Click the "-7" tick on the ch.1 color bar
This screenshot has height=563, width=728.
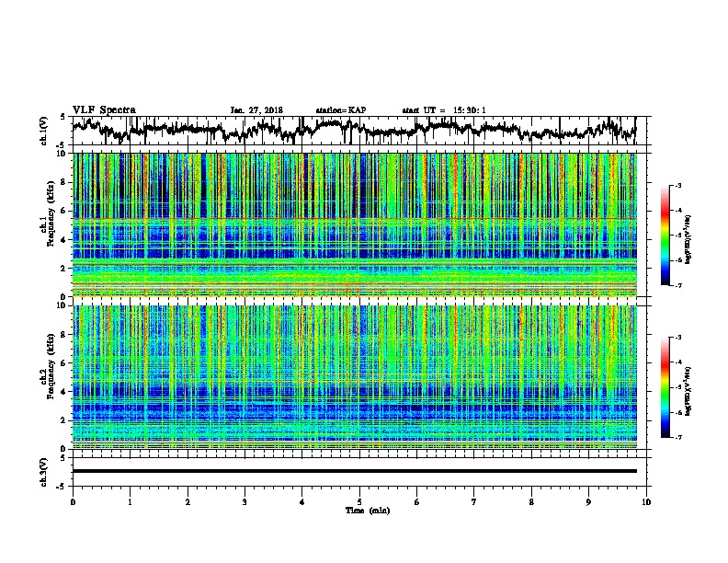(x=678, y=285)
